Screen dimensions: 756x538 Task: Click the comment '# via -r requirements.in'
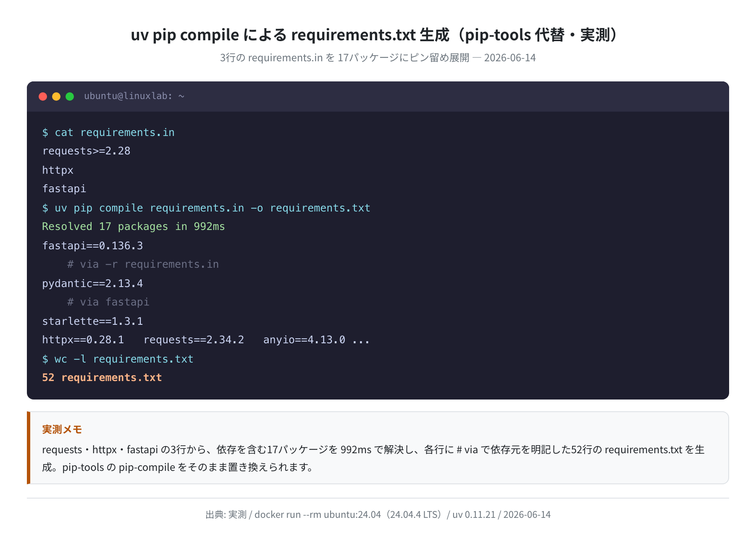(x=143, y=264)
